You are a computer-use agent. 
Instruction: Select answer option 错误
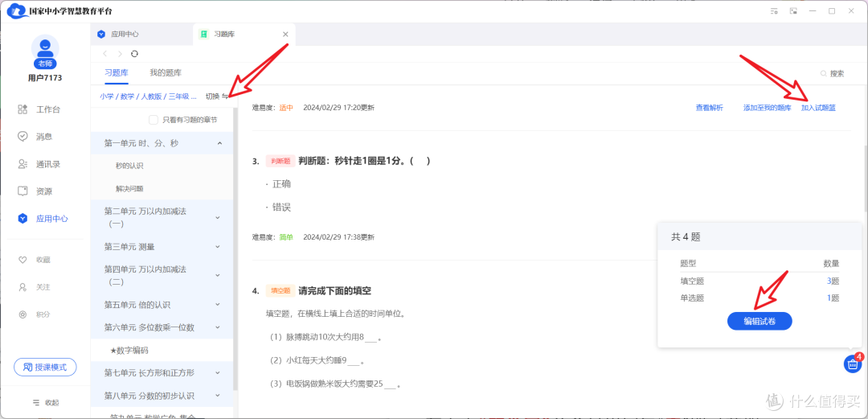click(282, 207)
